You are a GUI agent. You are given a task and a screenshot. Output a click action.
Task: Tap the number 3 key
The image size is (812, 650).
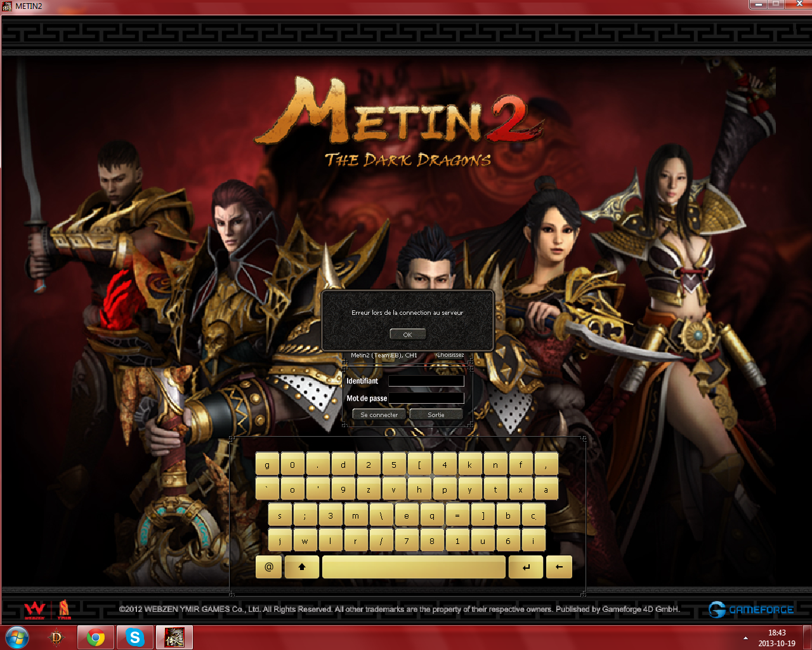331,515
